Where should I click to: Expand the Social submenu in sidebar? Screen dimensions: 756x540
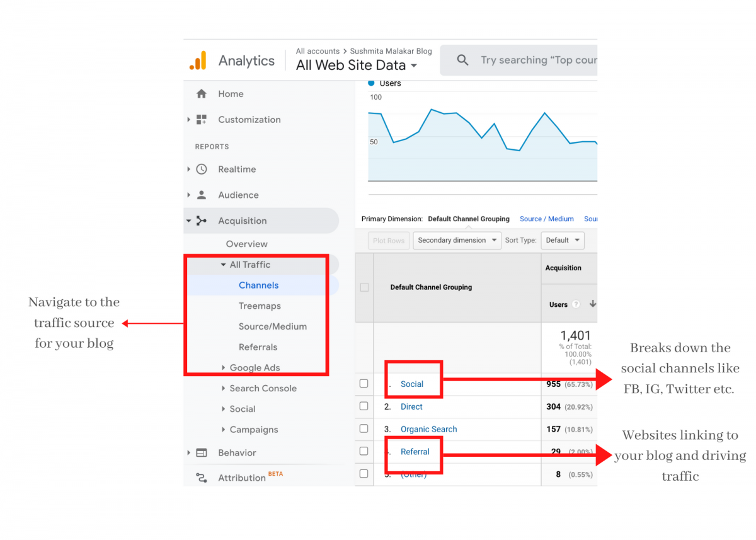click(x=224, y=409)
